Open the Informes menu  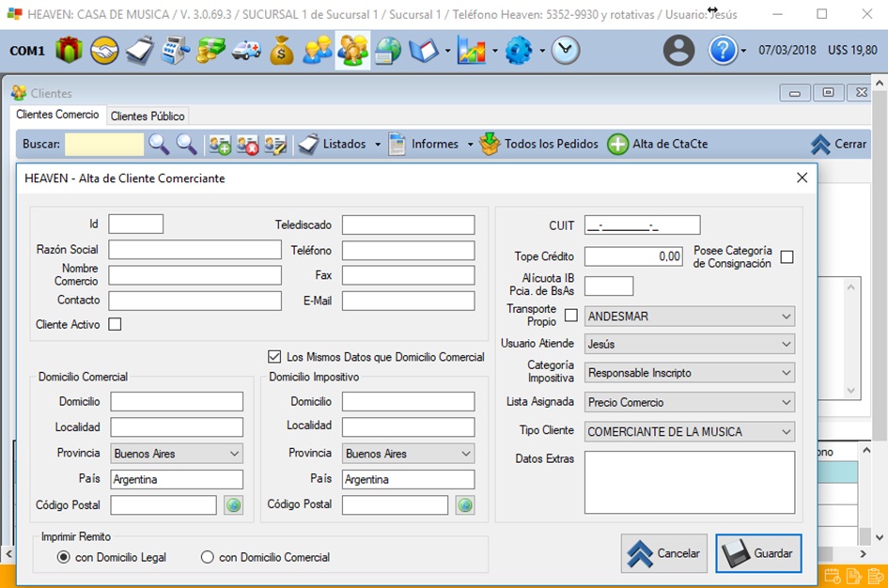pyautogui.click(x=424, y=144)
